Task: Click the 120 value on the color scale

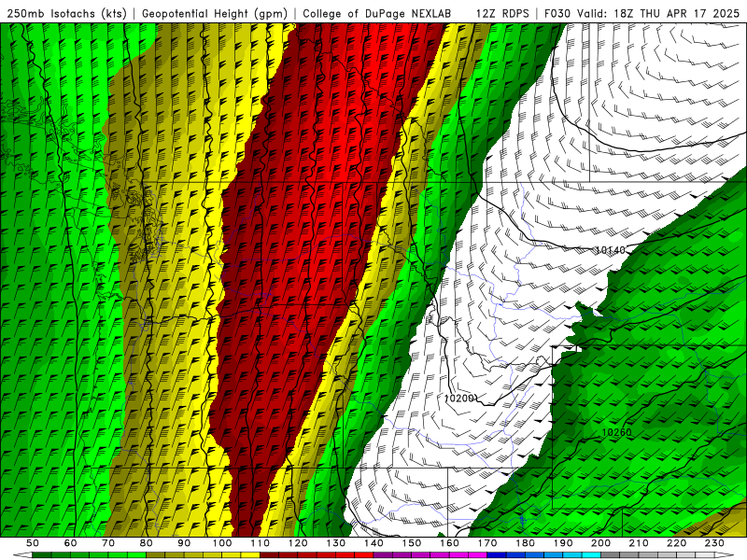Action: [x=298, y=543]
